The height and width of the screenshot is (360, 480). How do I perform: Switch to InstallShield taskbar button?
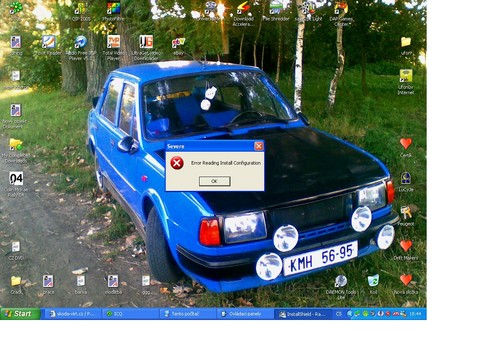(x=303, y=314)
